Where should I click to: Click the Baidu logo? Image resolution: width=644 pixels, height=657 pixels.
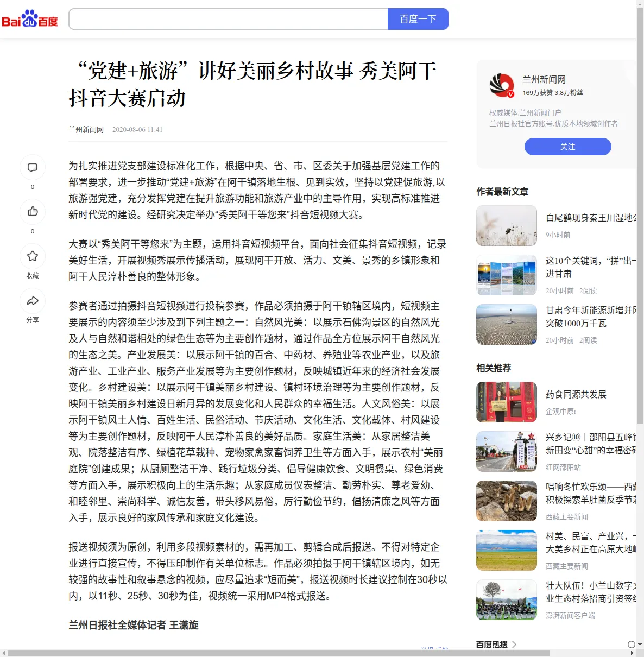click(30, 20)
